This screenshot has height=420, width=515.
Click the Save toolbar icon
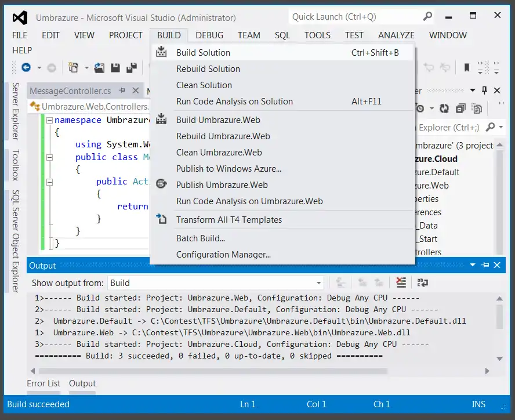click(115, 68)
